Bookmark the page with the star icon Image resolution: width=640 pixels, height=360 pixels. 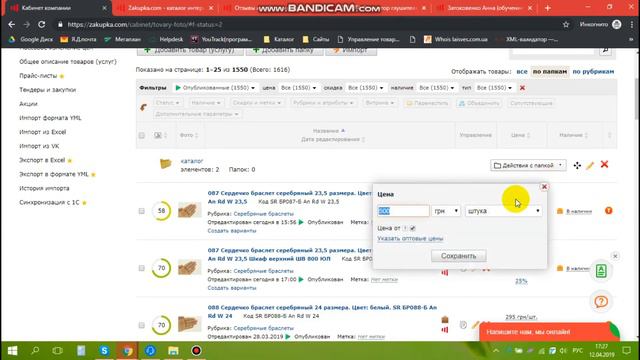pyautogui.click(x=566, y=24)
